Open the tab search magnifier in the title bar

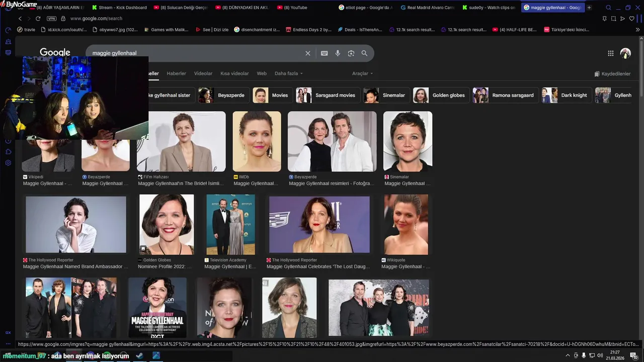click(608, 8)
